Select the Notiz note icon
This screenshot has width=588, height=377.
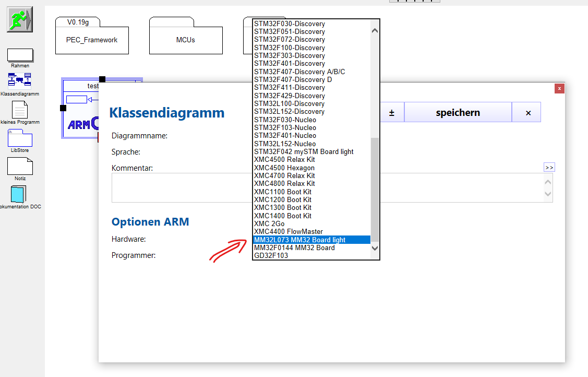tap(20, 166)
